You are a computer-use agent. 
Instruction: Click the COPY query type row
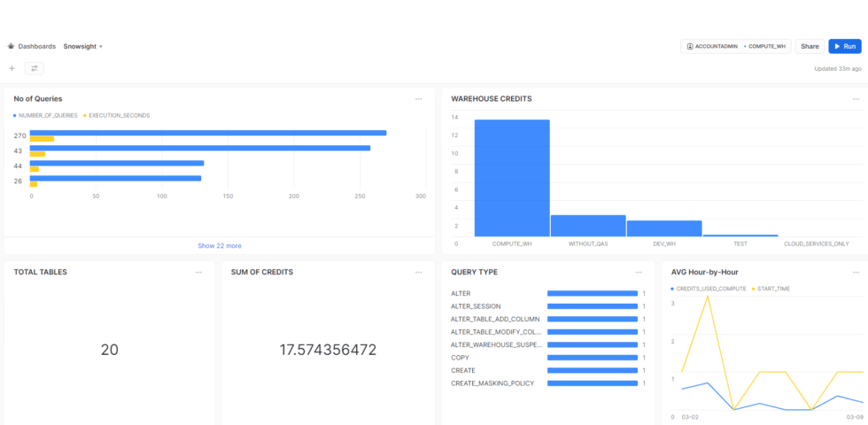(x=548, y=358)
